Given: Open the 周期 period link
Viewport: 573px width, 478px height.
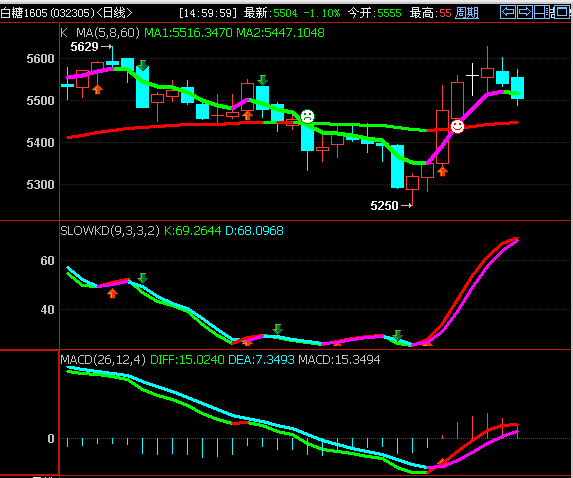Looking at the screenshot, I should coord(467,13).
